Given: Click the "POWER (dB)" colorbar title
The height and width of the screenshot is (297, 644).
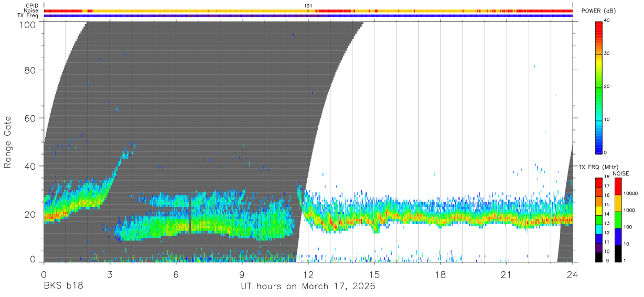Looking at the screenshot, I should pyautogui.click(x=598, y=11).
